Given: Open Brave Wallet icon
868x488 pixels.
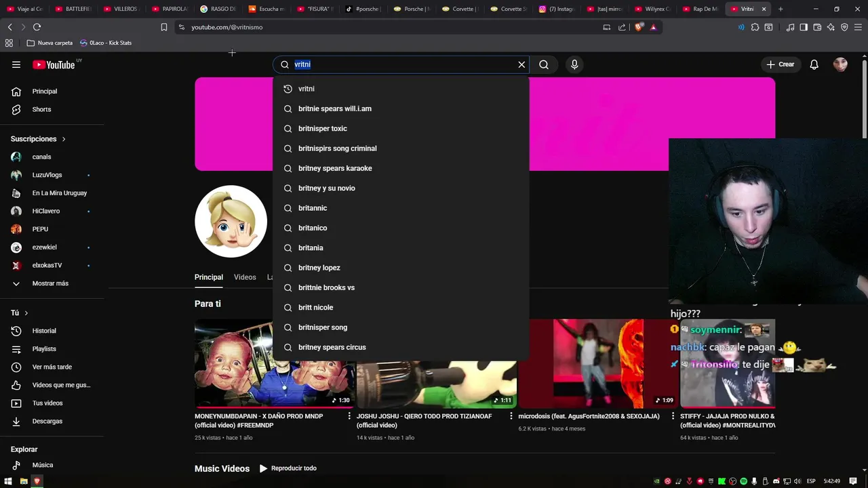Looking at the screenshot, I should (817, 27).
